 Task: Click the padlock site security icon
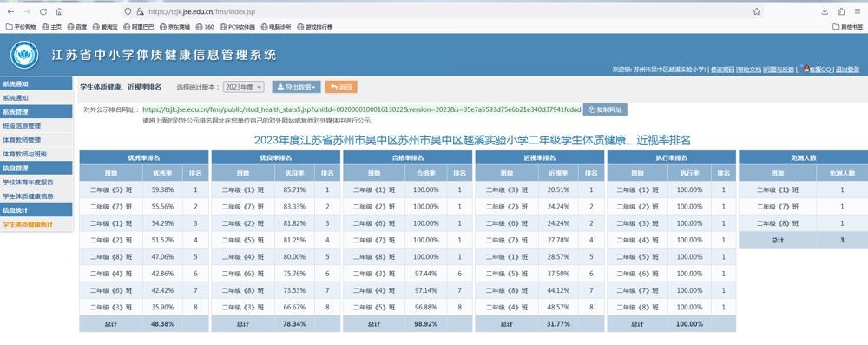tap(140, 11)
